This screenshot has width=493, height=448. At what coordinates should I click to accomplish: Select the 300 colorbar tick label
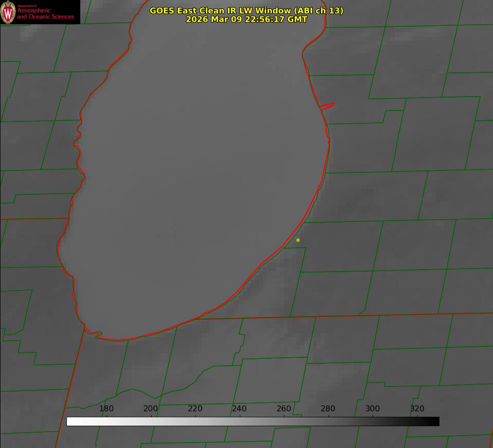(x=373, y=409)
